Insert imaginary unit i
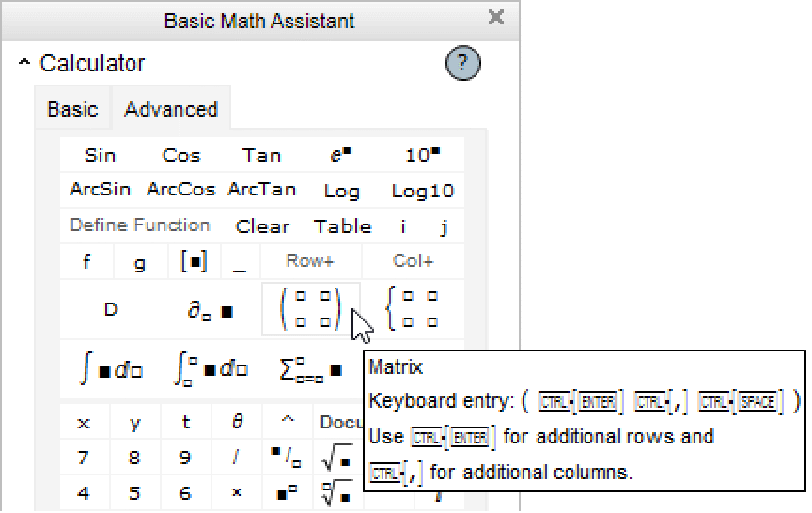Image resolution: width=812 pixels, height=513 pixels. [403, 226]
